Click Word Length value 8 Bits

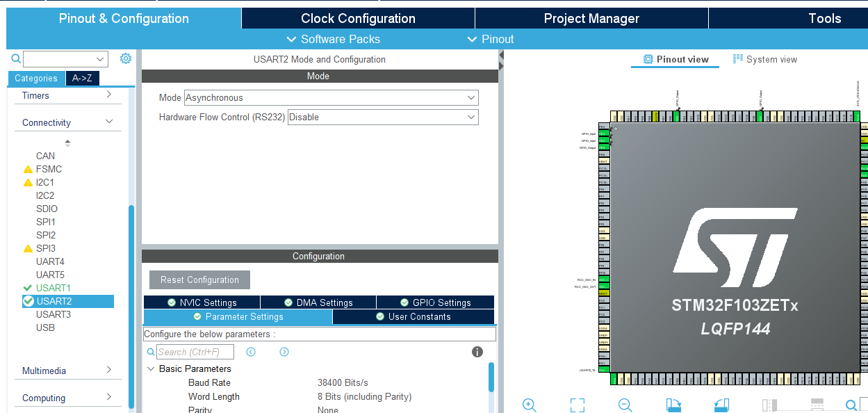click(x=364, y=396)
